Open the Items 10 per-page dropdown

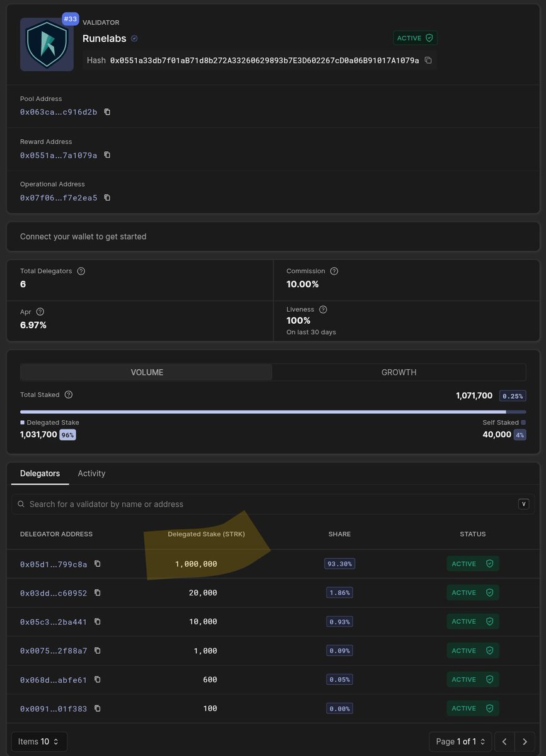click(x=39, y=742)
